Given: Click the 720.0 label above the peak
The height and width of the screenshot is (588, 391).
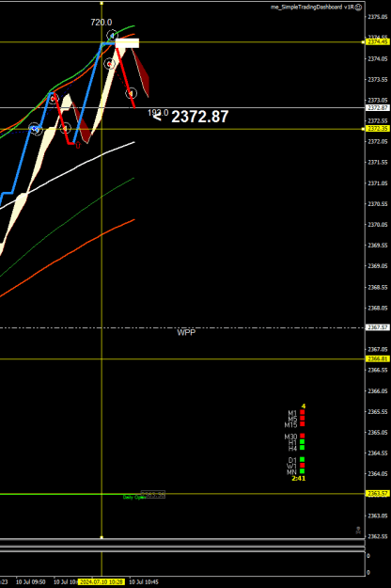Looking at the screenshot, I should 102,23.
